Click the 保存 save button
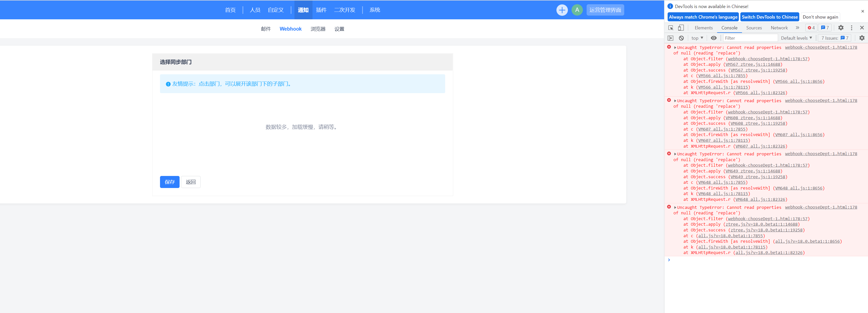The height and width of the screenshot is (313, 868). tap(170, 182)
